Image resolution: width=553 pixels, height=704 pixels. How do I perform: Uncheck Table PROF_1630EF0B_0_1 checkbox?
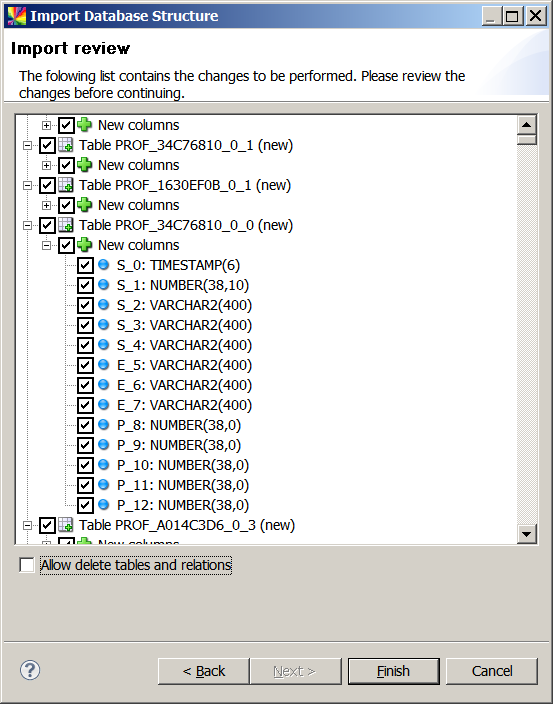click(47, 185)
